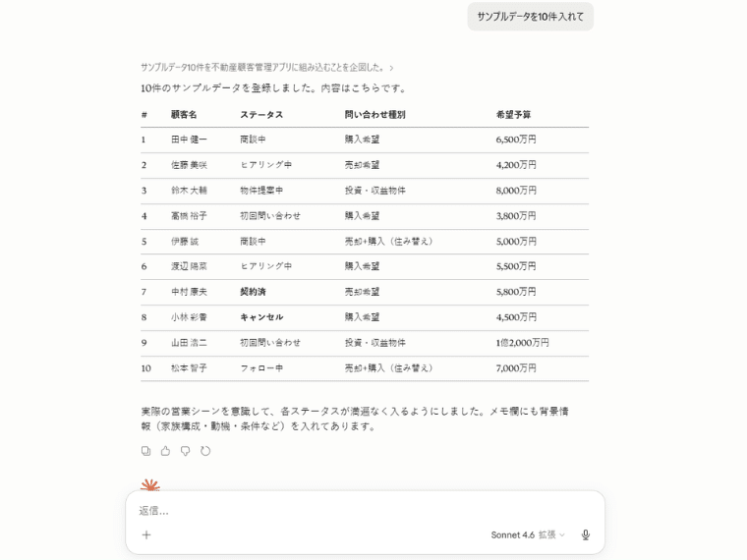The width and height of the screenshot is (747, 560).
Task: Select the user message サンプルデータを10件入れて
Action: (530, 17)
